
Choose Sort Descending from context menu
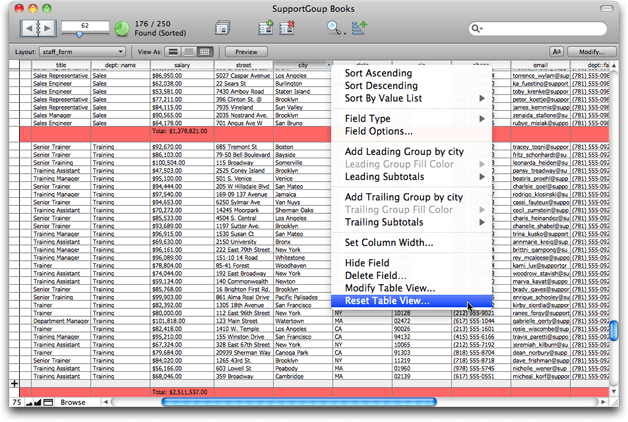coord(411,86)
